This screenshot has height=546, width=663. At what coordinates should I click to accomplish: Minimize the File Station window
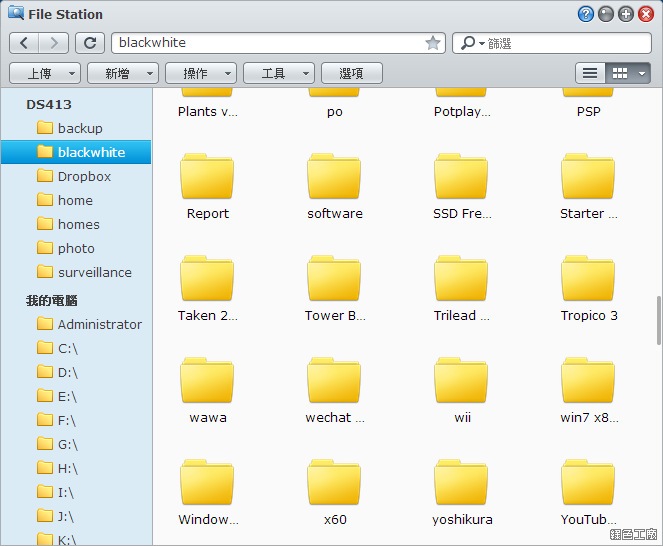[605, 14]
